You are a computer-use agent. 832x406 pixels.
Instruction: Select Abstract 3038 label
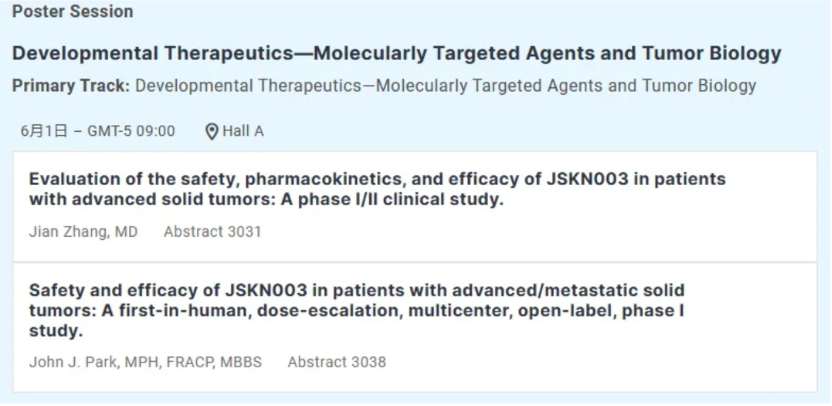[x=336, y=362]
